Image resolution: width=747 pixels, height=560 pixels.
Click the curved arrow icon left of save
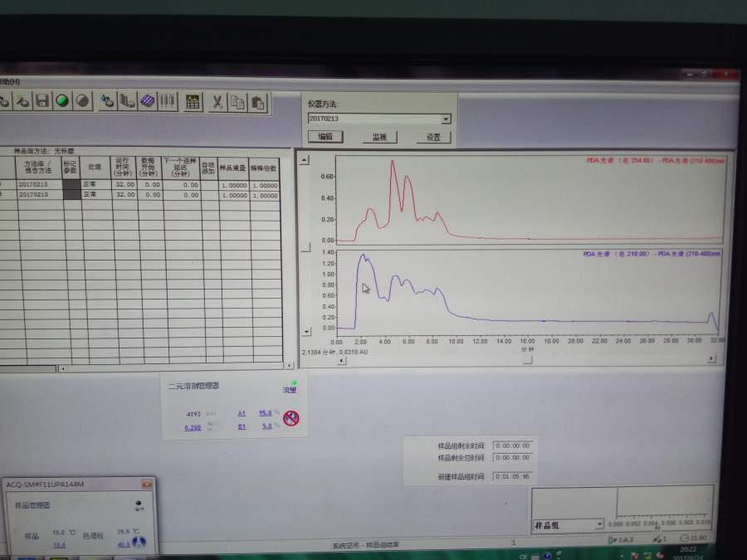point(22,100)
